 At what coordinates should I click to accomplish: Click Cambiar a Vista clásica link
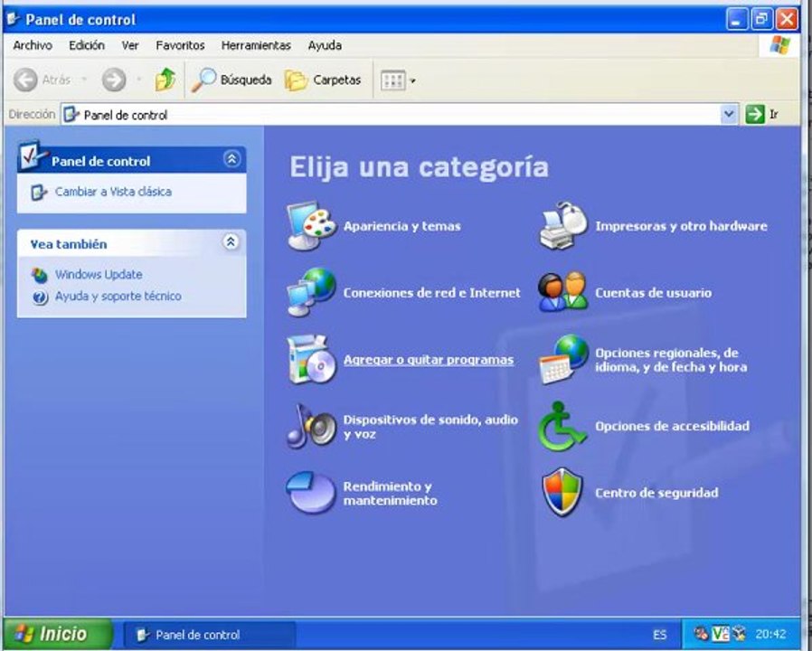tap(113, 192)
